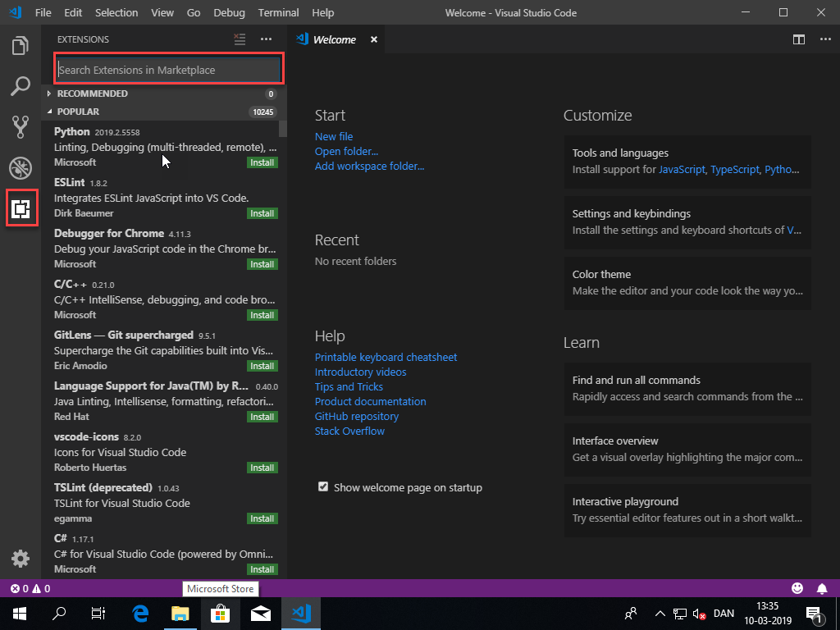The image size is (840, 630).
Task: Split the editor to the right
Action: [799, 39]
